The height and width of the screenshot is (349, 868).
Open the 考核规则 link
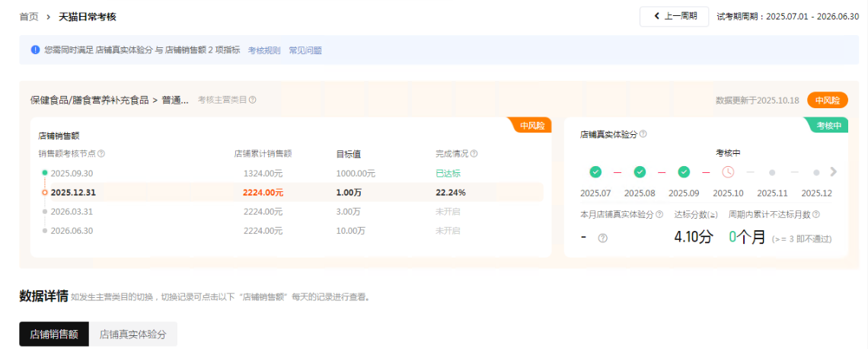(x=264, y=50)
